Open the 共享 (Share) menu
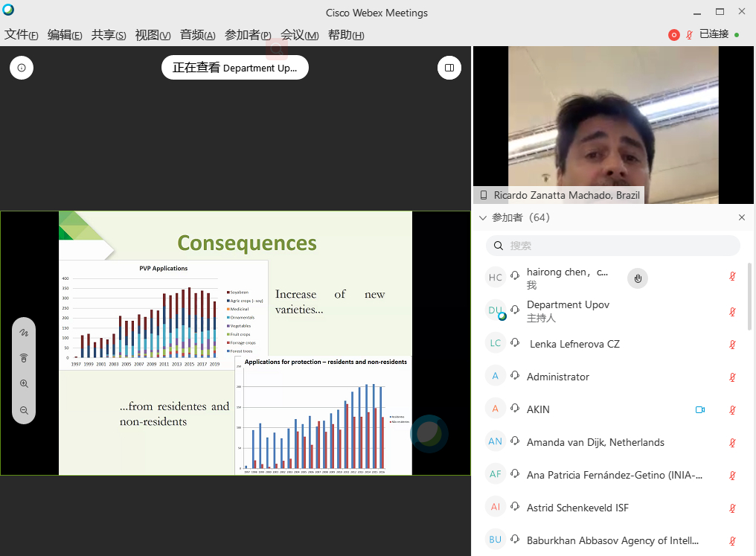The height and width of the screenshot is (556, 756). pyautogui.click(x=109, y=35)
